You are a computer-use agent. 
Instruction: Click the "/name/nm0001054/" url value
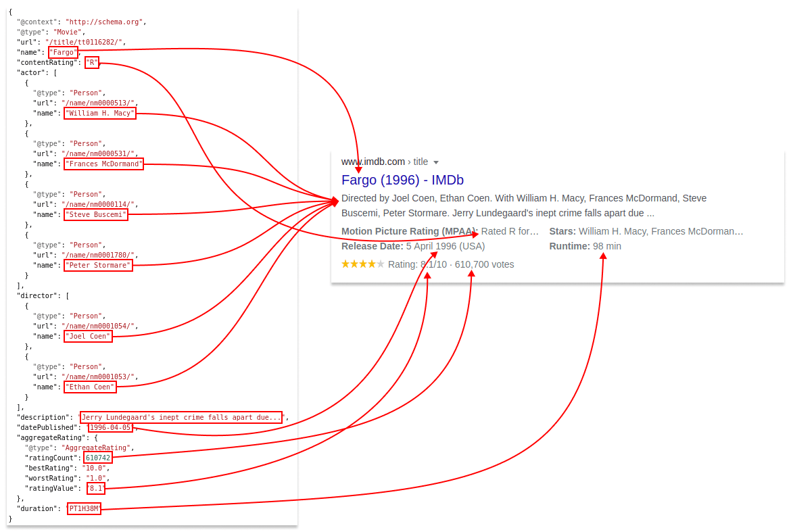pyautogui.click(x=98, y=327)
